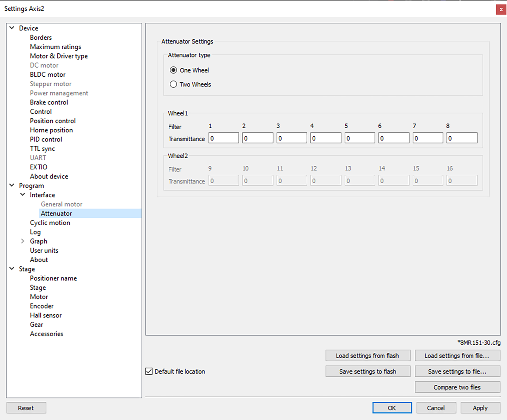Click Filter 1 transmittance input field
The image size is (507, 420).
(223, 138)
